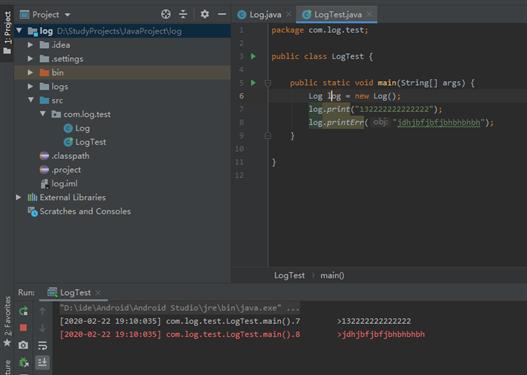Viewport: 527px width, 375px height.
Task: Select the log.iml file
Action: pyautogui.click(x=59, y=183)
